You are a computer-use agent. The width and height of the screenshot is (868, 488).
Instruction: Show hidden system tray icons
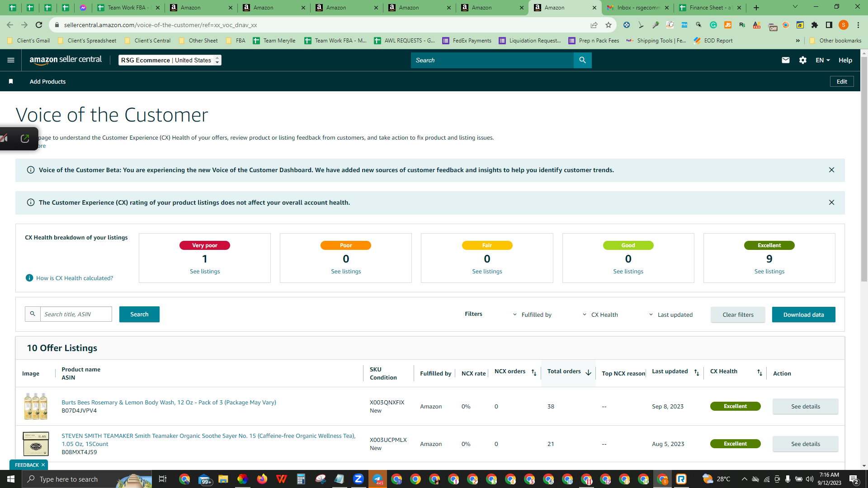click(745, 479)
